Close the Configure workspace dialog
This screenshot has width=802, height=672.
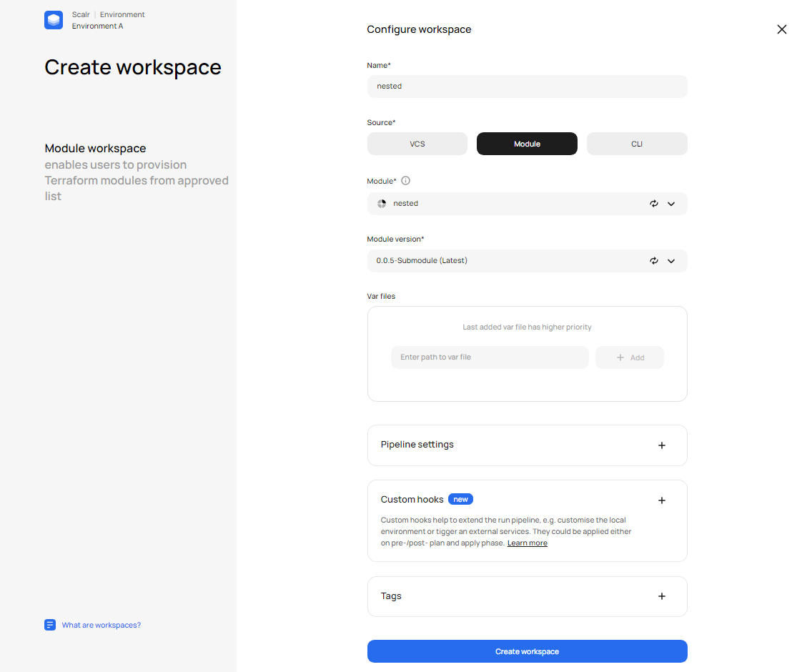(781, 29)
